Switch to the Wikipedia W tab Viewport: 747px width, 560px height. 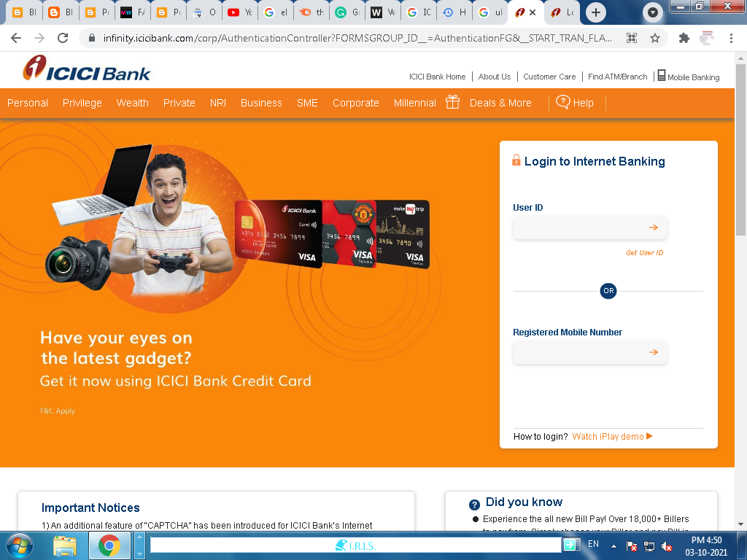pos(382,12)
